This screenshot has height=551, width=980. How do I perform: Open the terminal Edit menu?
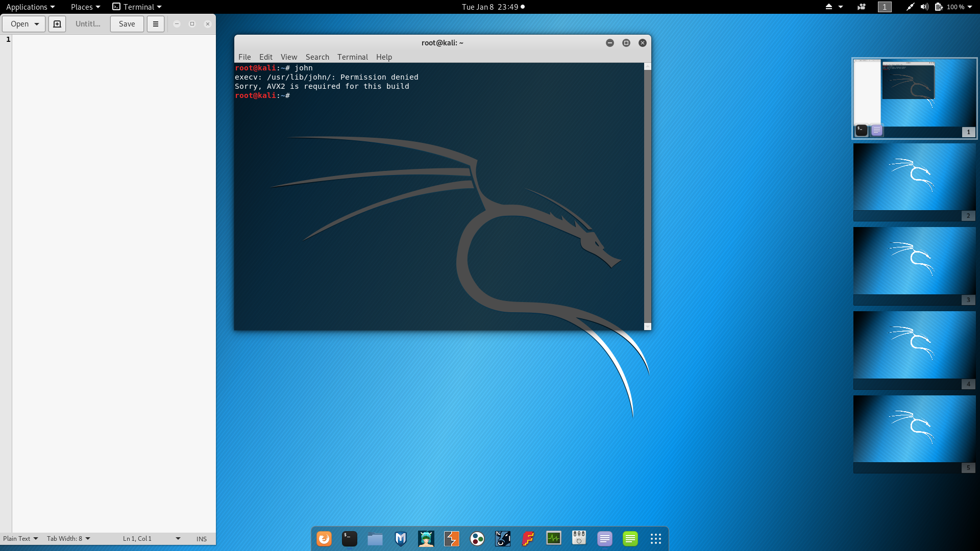click(x=266, y=57)
